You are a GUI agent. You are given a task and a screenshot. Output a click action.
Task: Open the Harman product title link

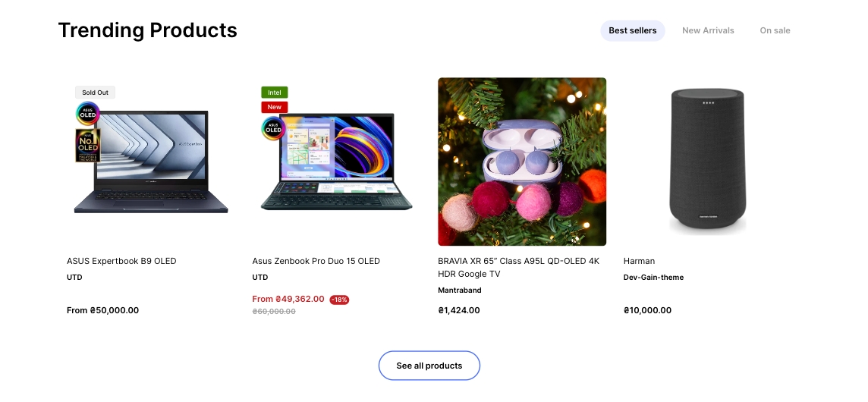639,261
